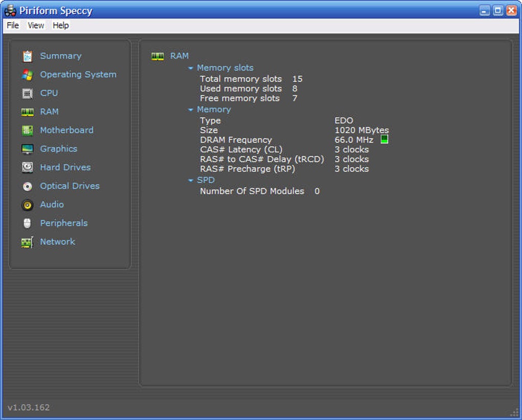Collapse the Memory section arrow
Viewport: 522px width, 420px height.
pyautogui.click(x=190, y=109)
